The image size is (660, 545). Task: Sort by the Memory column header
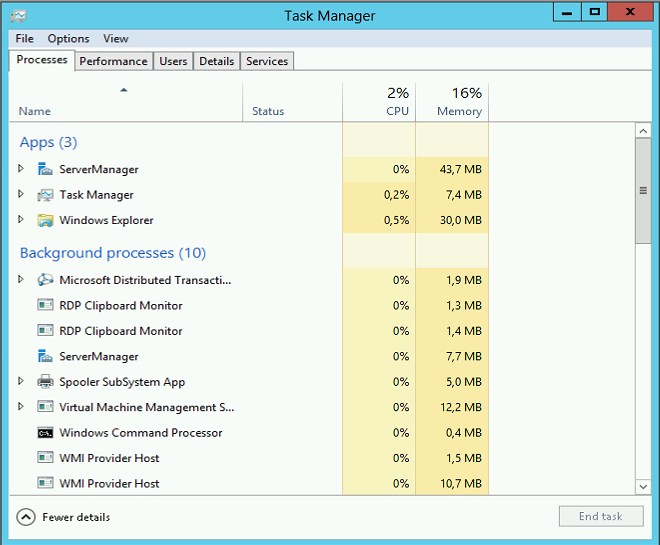pyautogui.click(x=452, y=102)
